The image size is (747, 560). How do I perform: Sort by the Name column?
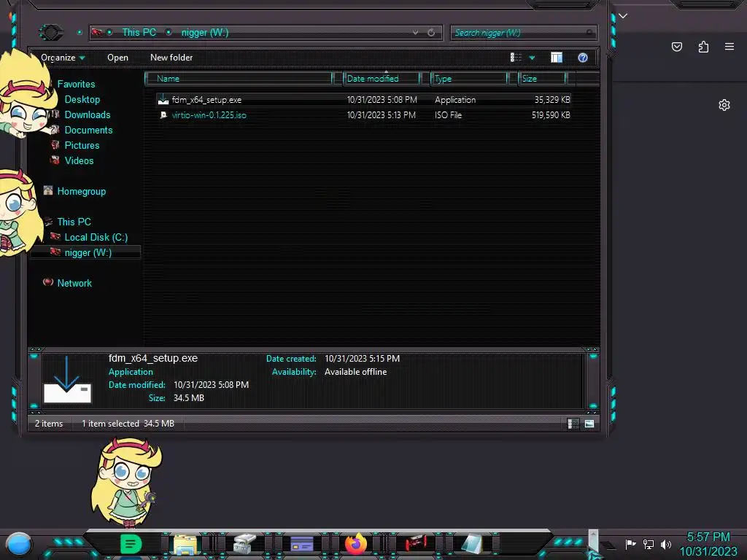239,79
